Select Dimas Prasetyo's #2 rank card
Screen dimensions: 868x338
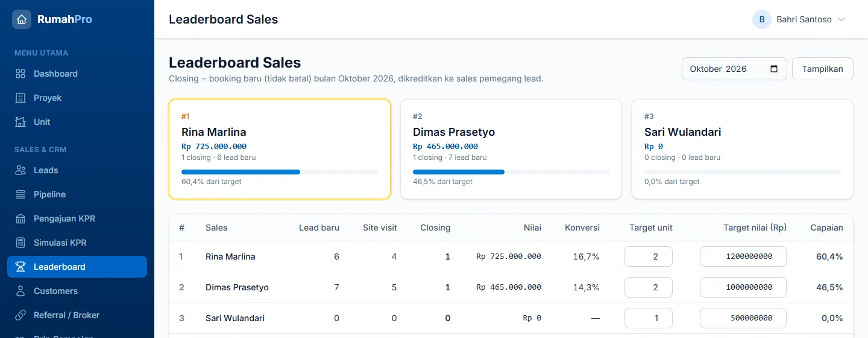(511, 149)
